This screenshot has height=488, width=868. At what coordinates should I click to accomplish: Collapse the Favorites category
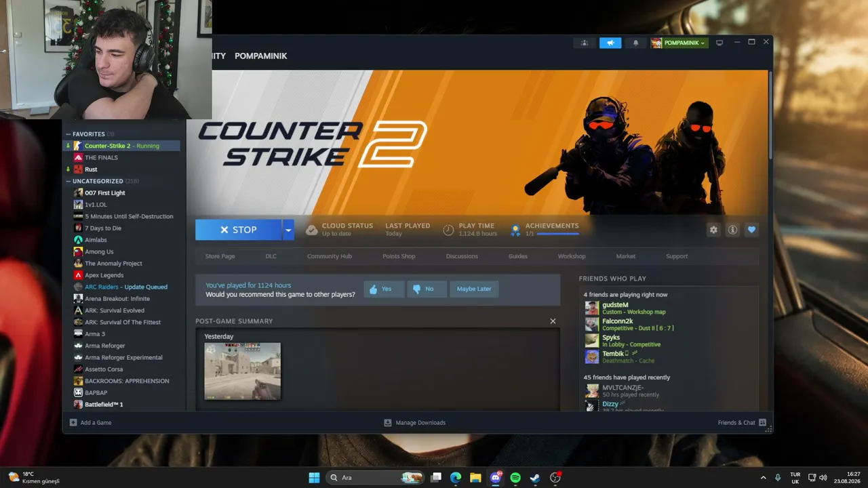point(68,134)
